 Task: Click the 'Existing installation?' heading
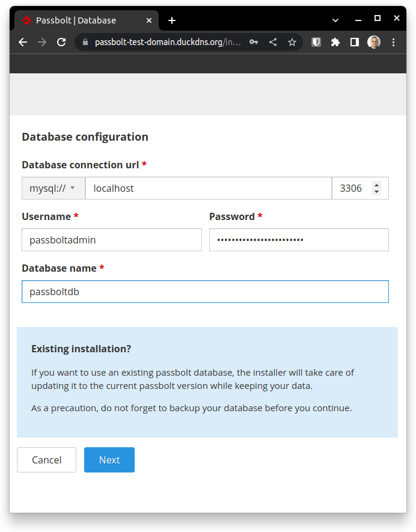point(81,349)
